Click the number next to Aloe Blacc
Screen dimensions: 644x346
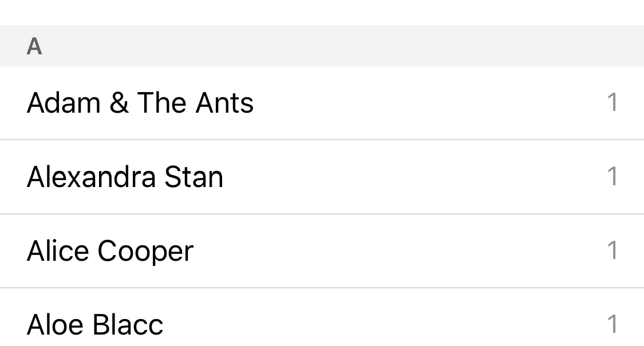[x=612, y=324]
